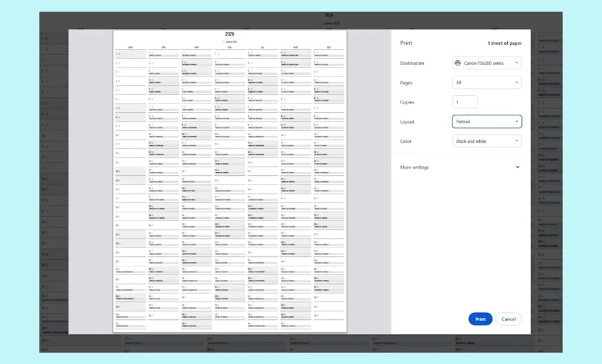Open the Color dropdown showing Black and white
602x364 pixels.
[487, 141]
